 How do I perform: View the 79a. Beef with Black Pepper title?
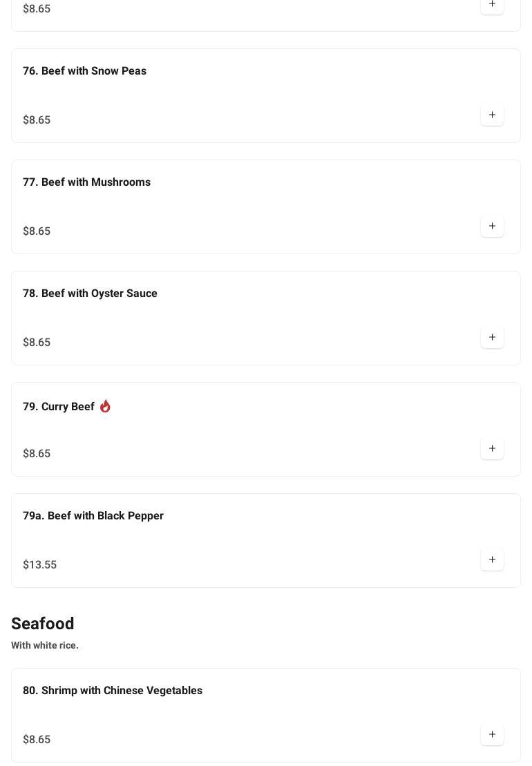[x=93, y=516]
